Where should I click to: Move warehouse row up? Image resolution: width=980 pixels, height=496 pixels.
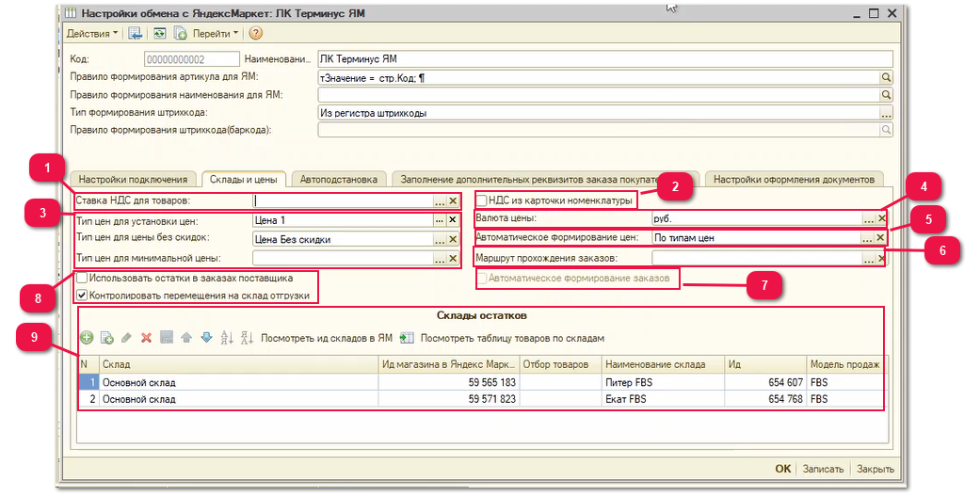[x=186, y=338]
